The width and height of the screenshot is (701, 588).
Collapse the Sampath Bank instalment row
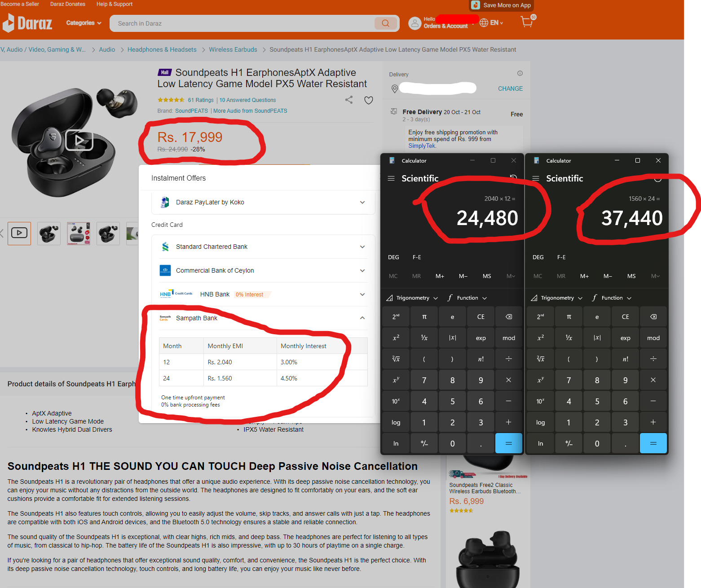(x=263, y=318)
